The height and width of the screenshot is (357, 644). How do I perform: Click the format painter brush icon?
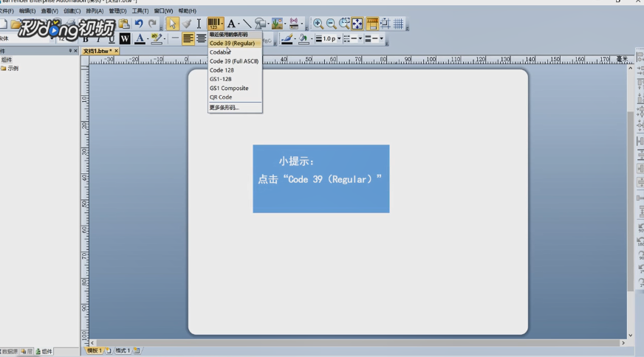(x=186, y=24)
